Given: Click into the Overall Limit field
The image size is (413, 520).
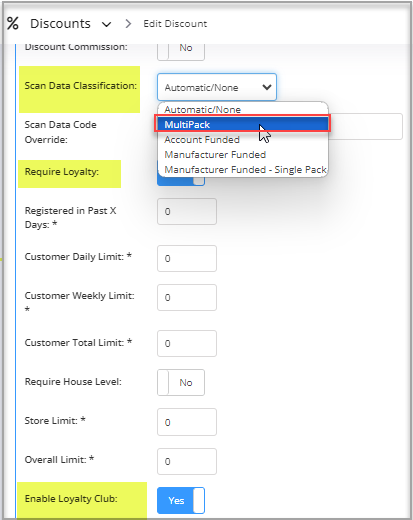Looking at the screenshot, I should [x=187, y=461].
